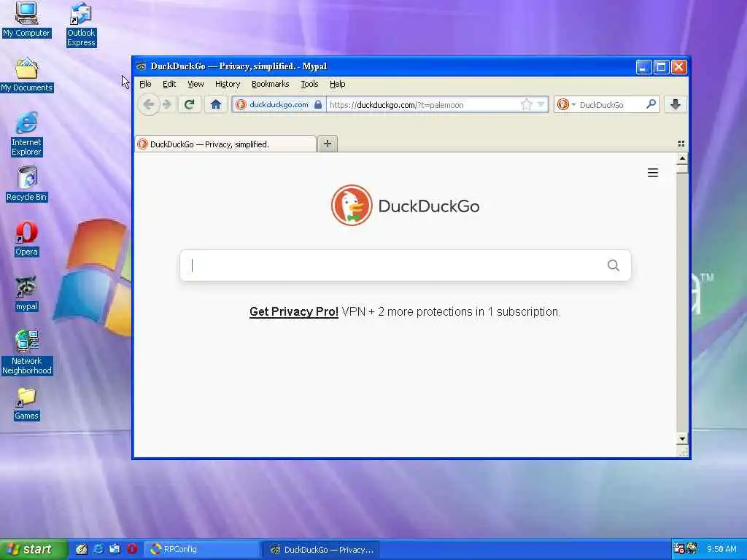Click the system tray clock
The width and height of the screenshot is (747, 560).
coord(721,549)
